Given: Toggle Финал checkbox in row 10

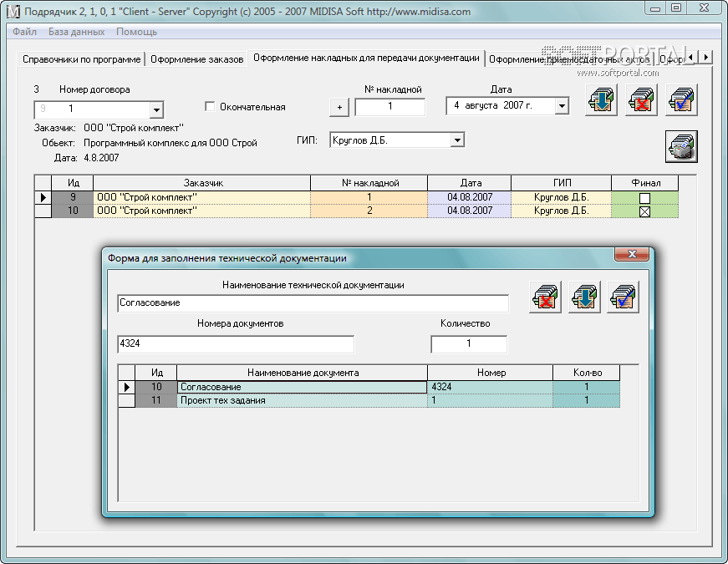Looking at the screenshot, I should tap(644, 211).
